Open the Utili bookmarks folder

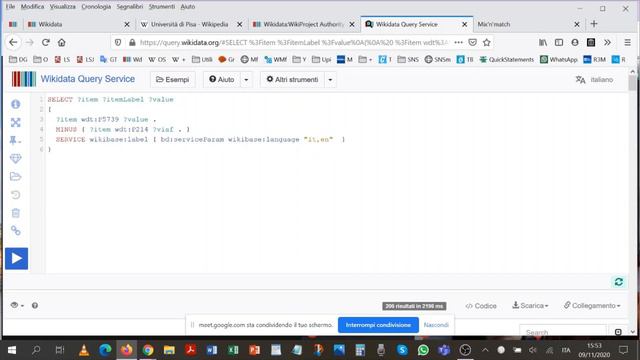click(x=202, y=60)
